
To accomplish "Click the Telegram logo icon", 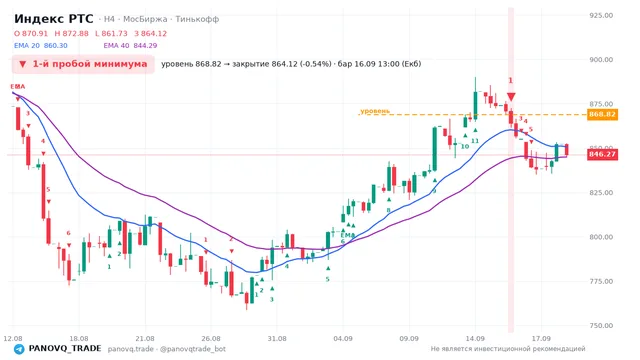I will click(x=19, y=349).
